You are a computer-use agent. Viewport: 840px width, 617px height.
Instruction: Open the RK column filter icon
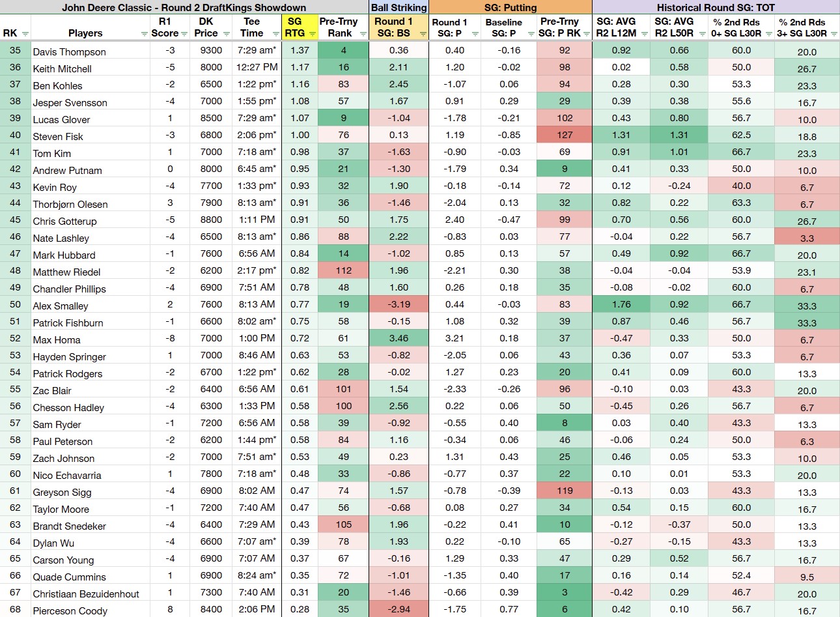tap(25, 33)
